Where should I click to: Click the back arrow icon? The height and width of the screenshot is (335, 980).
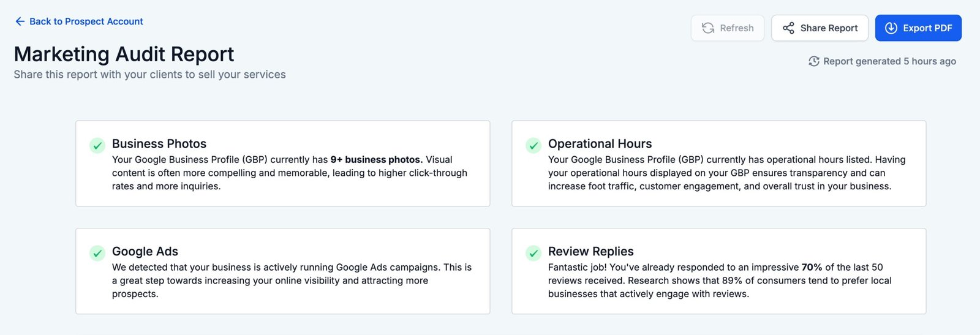coord(20,21)
